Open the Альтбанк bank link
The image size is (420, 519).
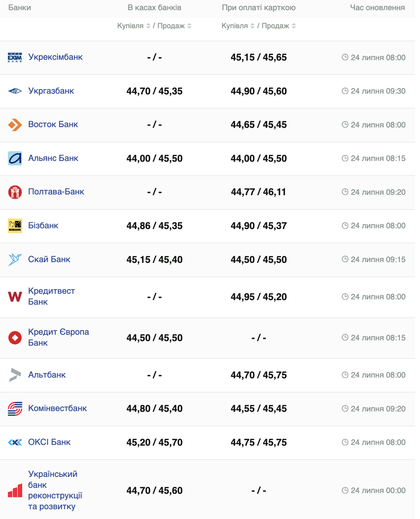point(47,375)
